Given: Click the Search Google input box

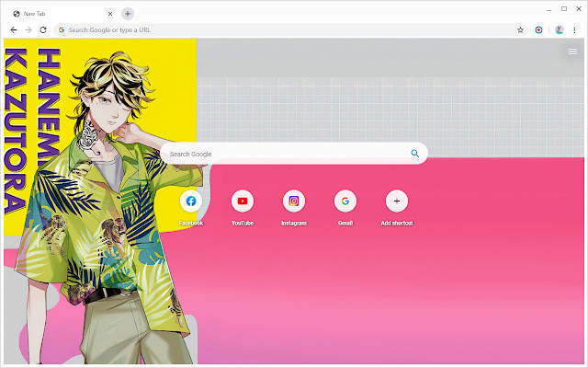Looking at the screenshot, I should coord(294,154).
